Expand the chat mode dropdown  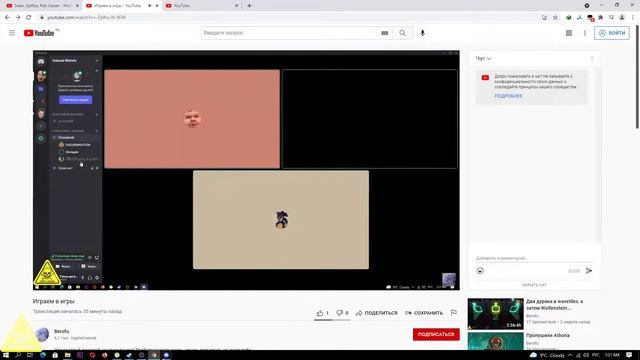pyautogui.click(x=483, y=59)
